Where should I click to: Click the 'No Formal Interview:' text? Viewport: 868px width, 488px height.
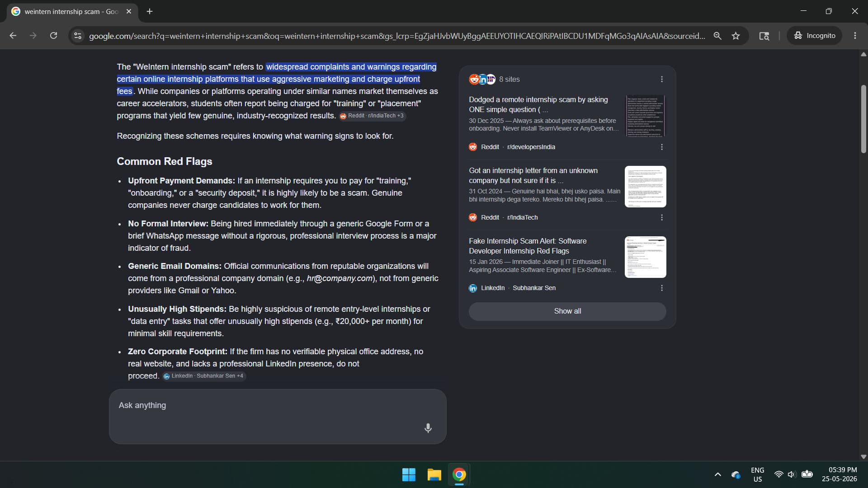coord(168,224)
